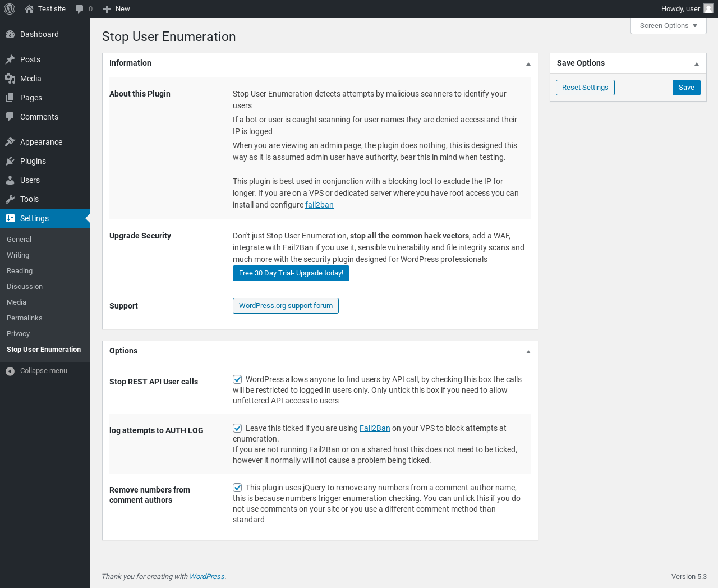Click the Plugins plug icon
The image size is (718, 588).
(x=10, y=161)
